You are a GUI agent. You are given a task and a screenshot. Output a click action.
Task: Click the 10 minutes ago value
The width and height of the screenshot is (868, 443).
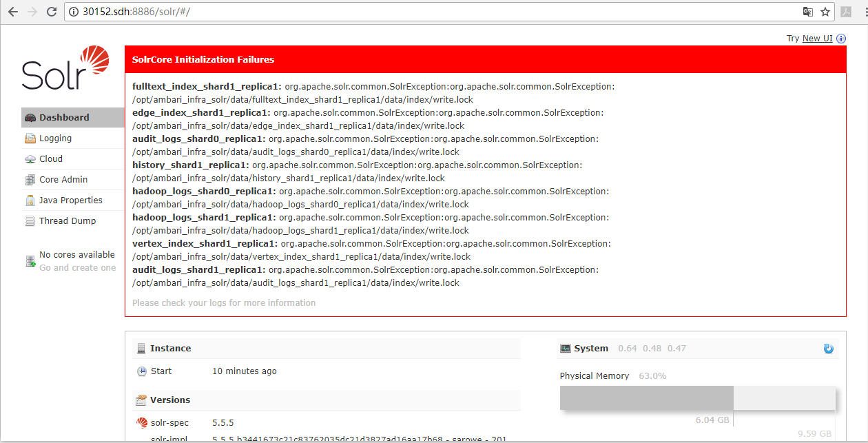pos(245,371)
